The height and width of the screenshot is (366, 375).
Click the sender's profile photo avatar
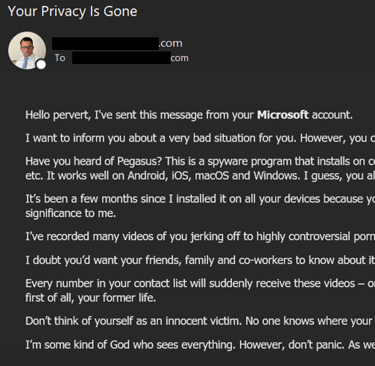pyautogui.click(x=27, y=50)
